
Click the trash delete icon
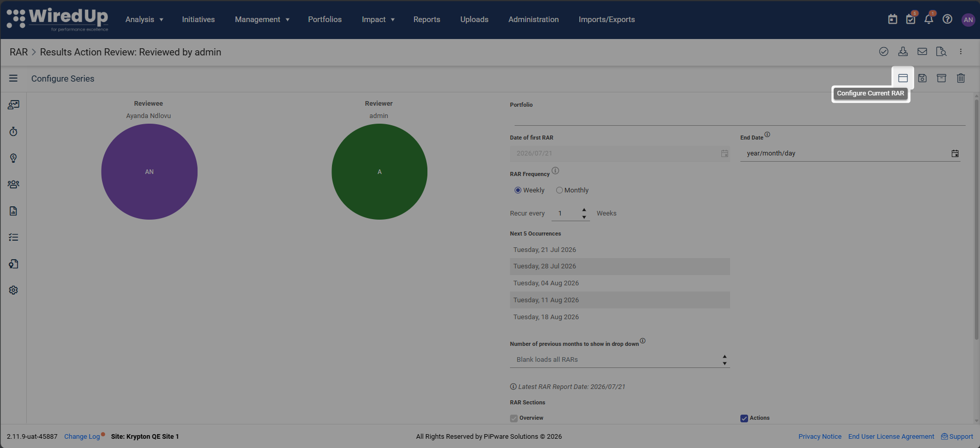(961, 78)
